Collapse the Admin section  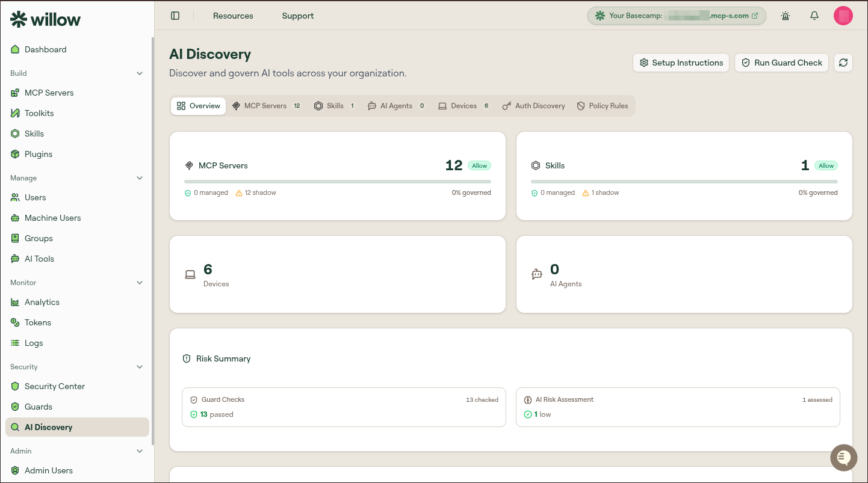pos(140,451)
